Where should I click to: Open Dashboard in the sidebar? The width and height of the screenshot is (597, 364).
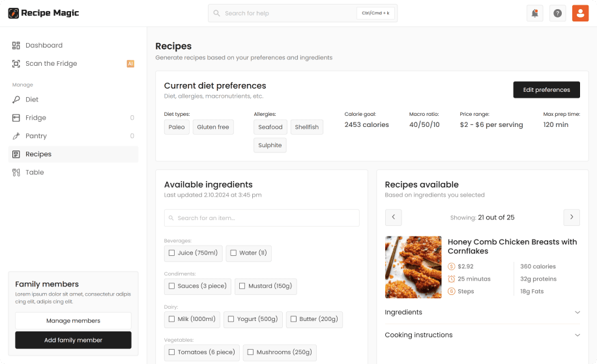(x=44, y=46)
